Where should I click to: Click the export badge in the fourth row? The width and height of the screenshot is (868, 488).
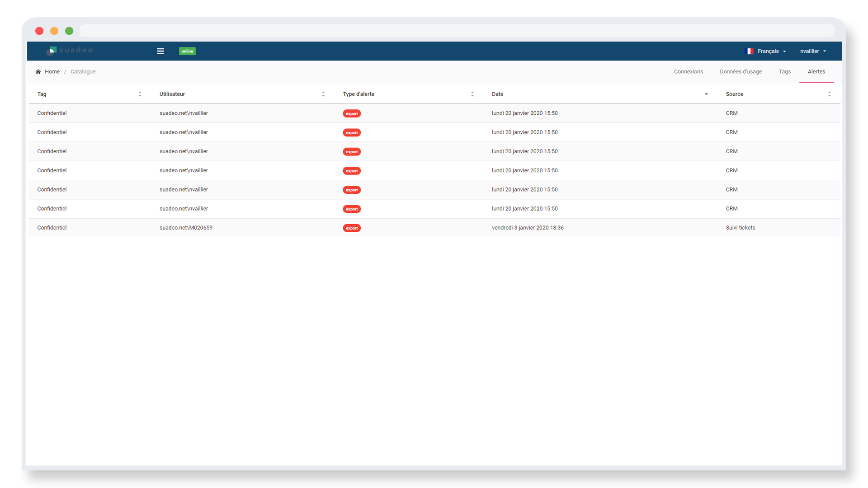coord(351,171)
